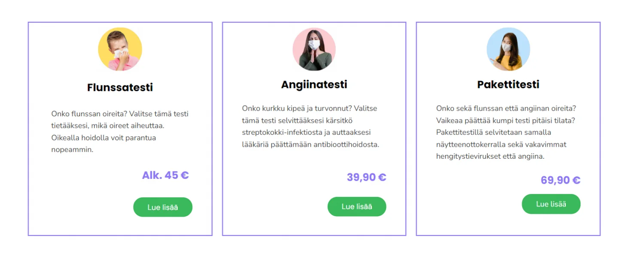Click the blue circle image on Pakettitesti
The width and height of the screenshot is (644, 254).
(x=508, y=49)
